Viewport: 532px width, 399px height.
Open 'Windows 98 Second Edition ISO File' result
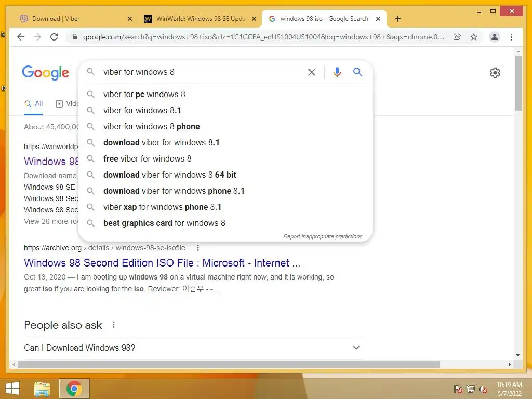coord(162,263)
